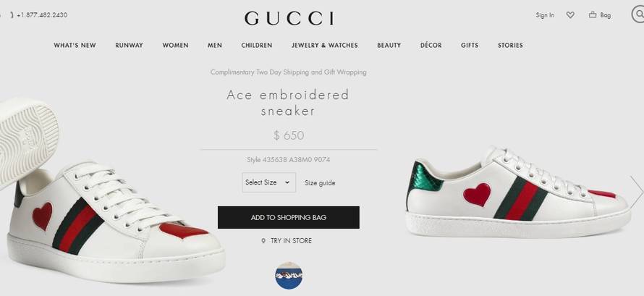
Task: Click the next image arrow on right edge
Action: (x=637, y=191)
